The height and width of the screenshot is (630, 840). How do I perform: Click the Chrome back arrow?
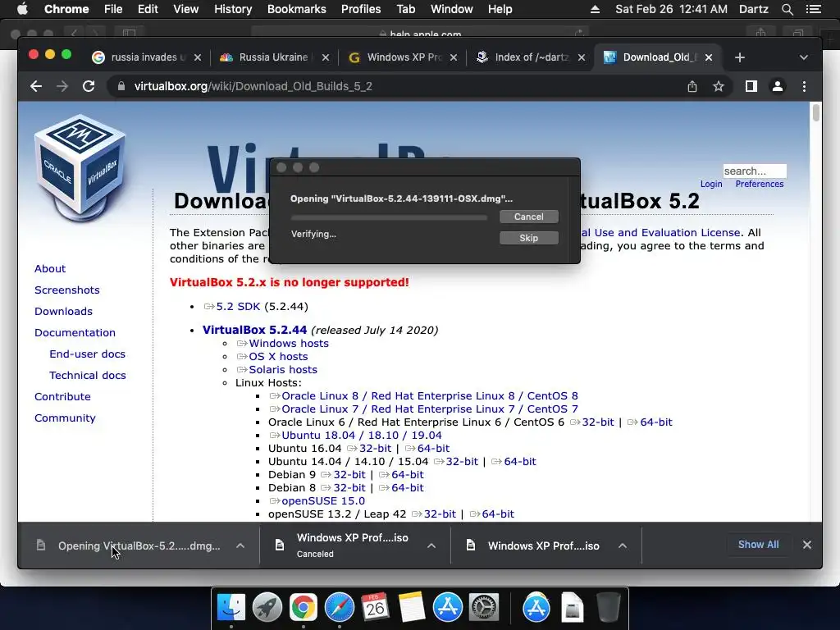pyautogui.click(x=36, y=86)
